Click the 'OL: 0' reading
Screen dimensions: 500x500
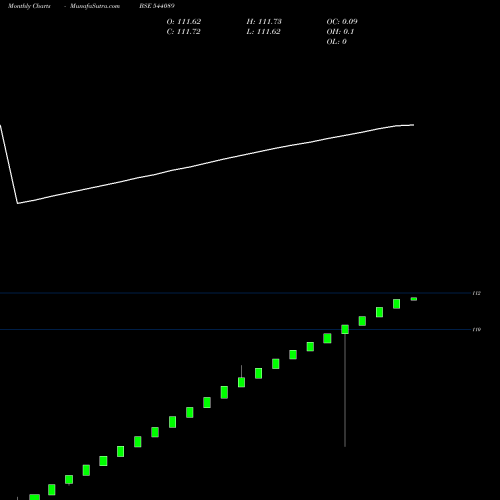337,42
